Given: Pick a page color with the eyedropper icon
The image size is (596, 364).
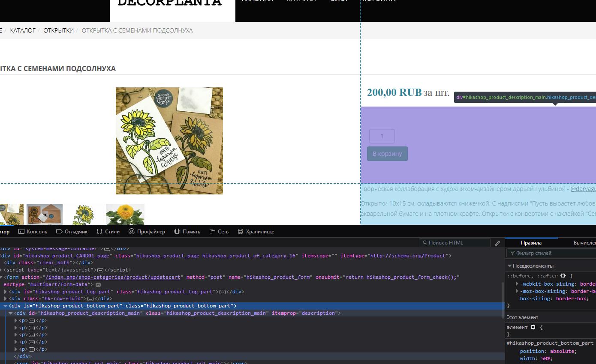Looking at the screenshot, I should pos(497,243).
